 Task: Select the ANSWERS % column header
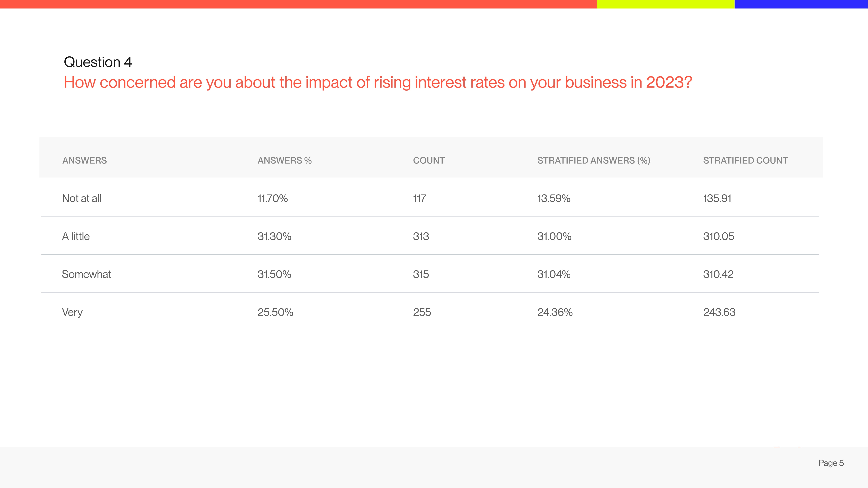point(284,160)
